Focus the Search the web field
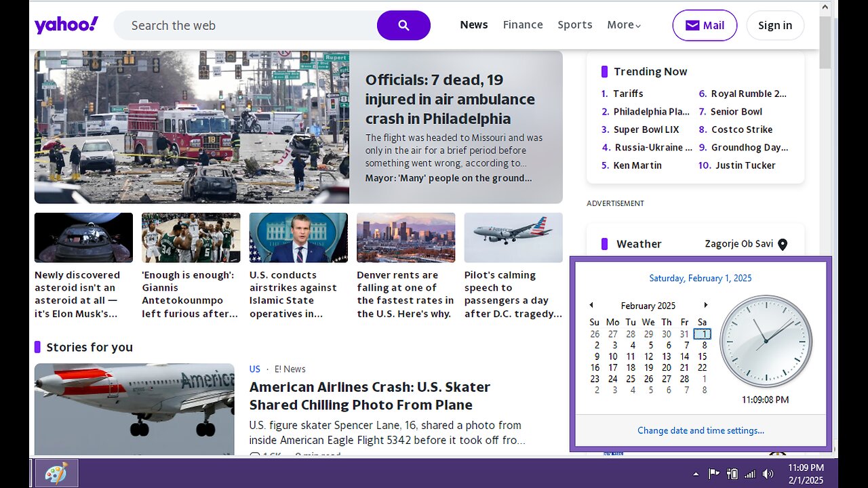 (245, 25)
